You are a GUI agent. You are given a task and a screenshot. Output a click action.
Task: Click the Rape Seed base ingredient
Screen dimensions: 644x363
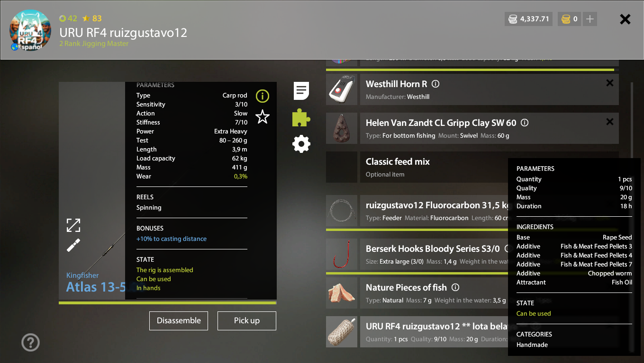[617, 237]
